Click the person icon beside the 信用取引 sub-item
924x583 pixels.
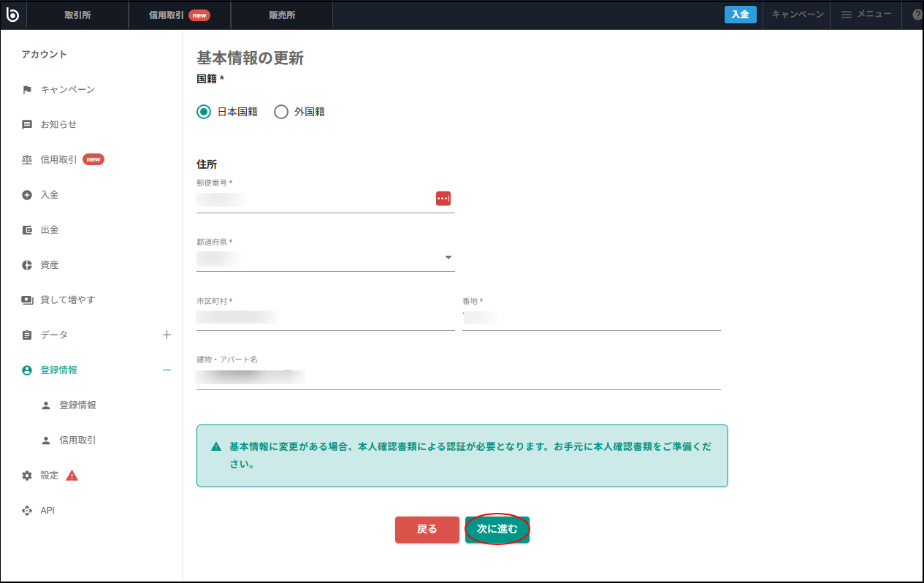pos(46,441)
